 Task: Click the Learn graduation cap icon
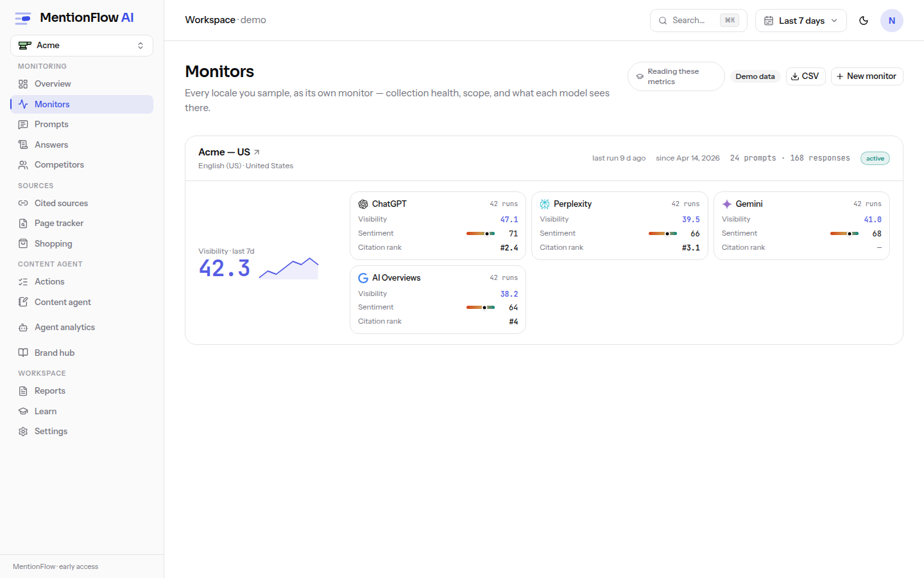point(23,412)
